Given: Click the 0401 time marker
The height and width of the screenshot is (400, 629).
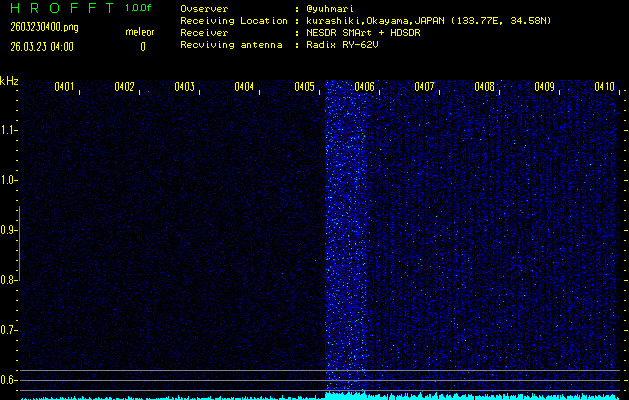Looking at the screenshot, I should [64, 87].
